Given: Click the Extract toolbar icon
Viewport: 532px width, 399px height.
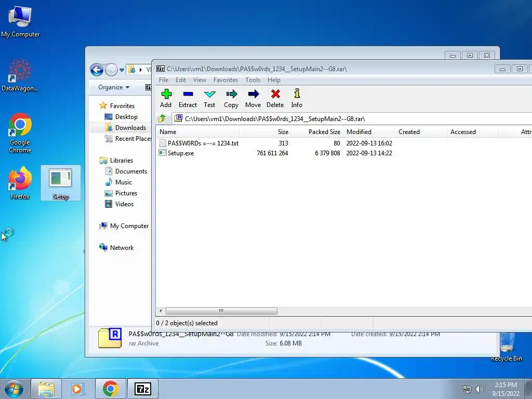Looking at the screenshot, I should (188, 98).
